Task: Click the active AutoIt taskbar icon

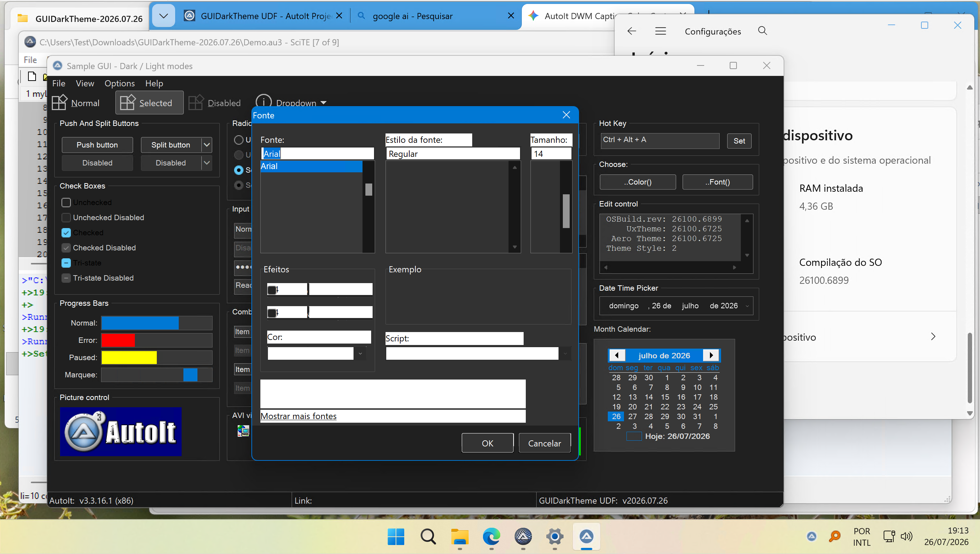Action: [586, 536]
